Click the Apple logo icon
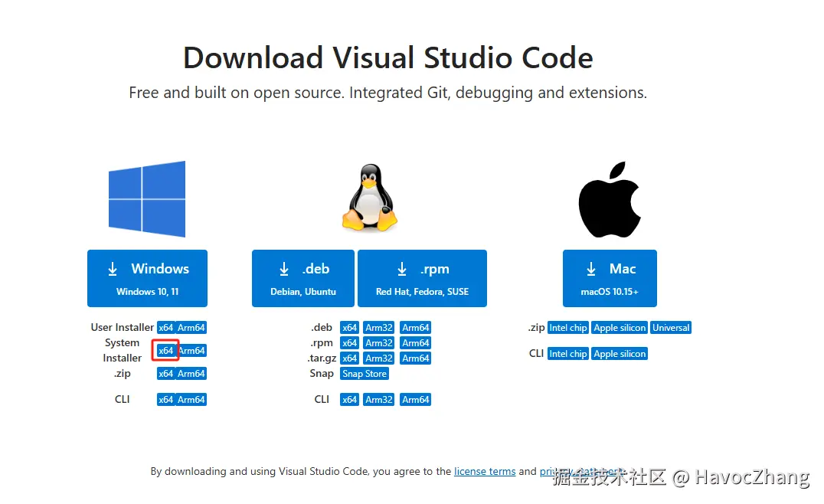Viewport: 824px width, 504px height. [610, 200]
